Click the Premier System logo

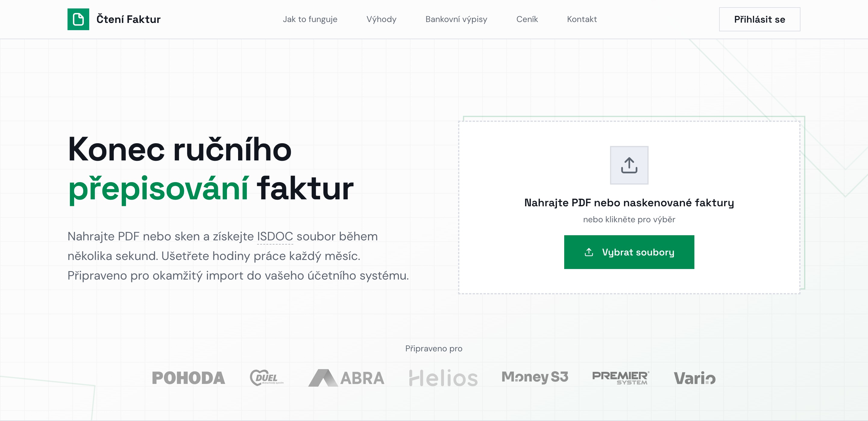point(620,378)
